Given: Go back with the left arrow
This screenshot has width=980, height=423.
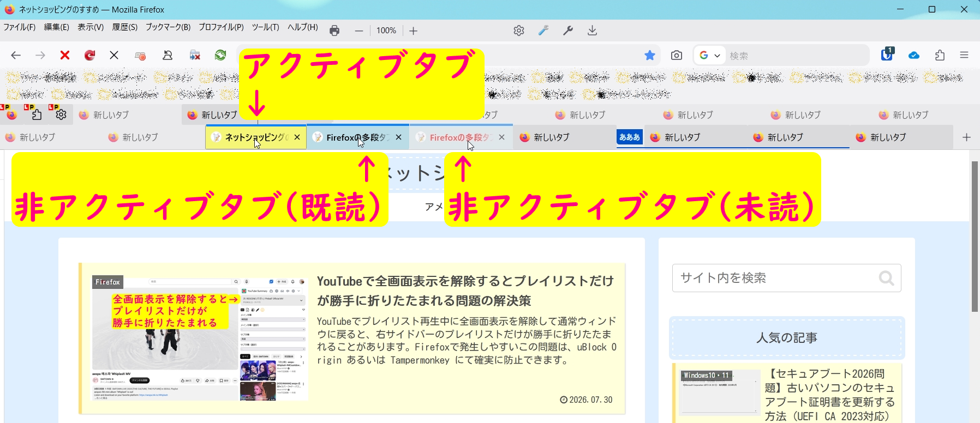Looking at the screenshot, I should point(16,55).
